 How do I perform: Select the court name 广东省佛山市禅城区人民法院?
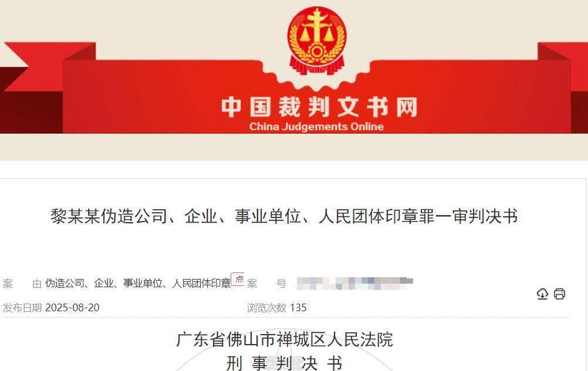point(285,339)
